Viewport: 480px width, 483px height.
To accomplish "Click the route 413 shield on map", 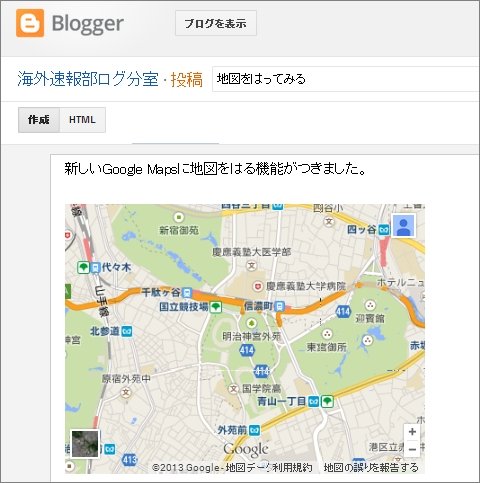I will [129, 460].
